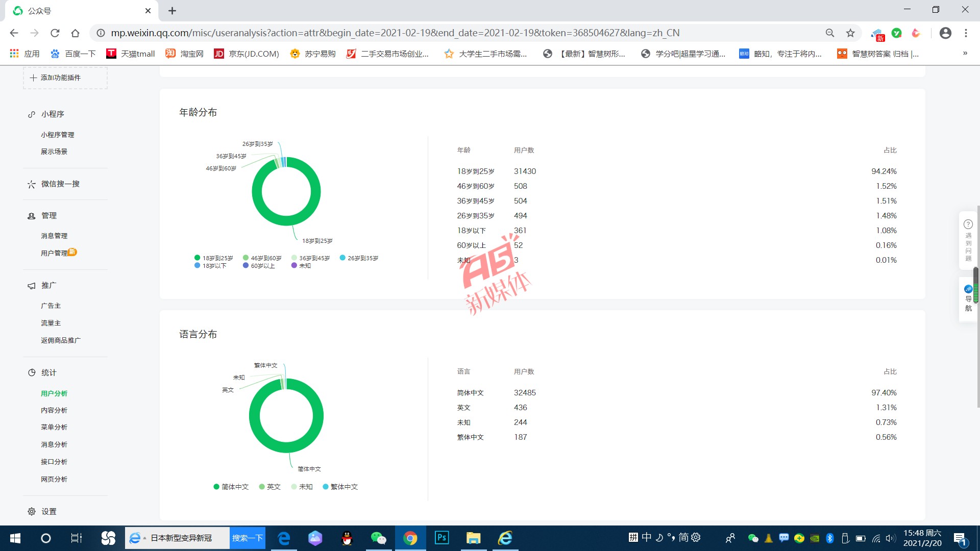Bookmark this page with the star icon
The width and height of the screenshot is (980, 551).
click(x=850, y=33)
